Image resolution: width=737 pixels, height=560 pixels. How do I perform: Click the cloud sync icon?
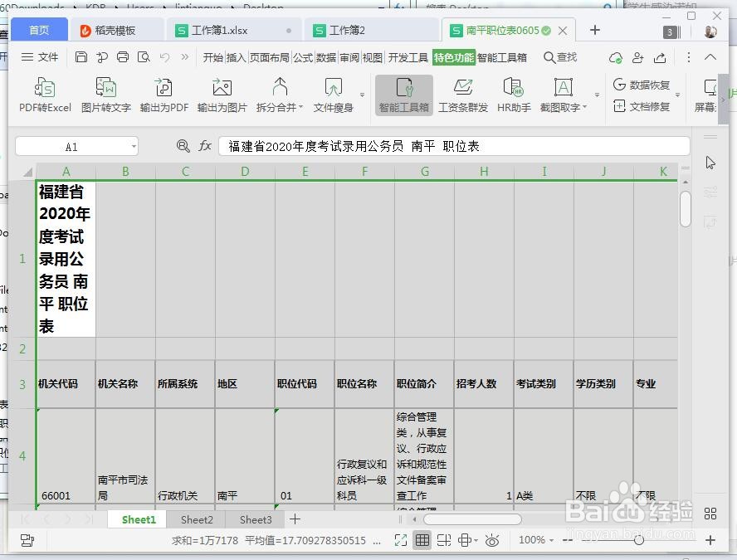point(615,58)
